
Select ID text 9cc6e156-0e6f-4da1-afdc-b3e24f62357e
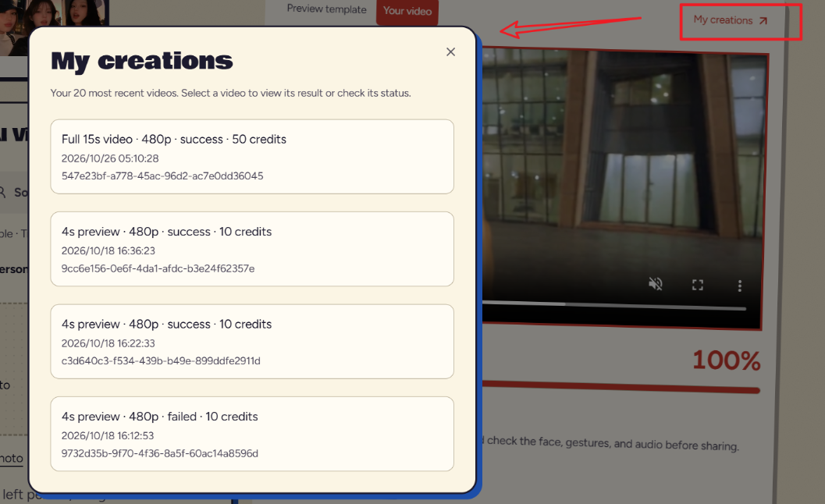pyautogui.click(x=158, y=269)
